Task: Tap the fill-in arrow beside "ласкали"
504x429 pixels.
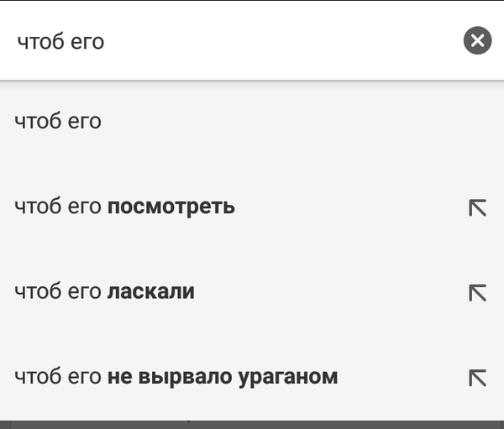Action: (477, 293)
